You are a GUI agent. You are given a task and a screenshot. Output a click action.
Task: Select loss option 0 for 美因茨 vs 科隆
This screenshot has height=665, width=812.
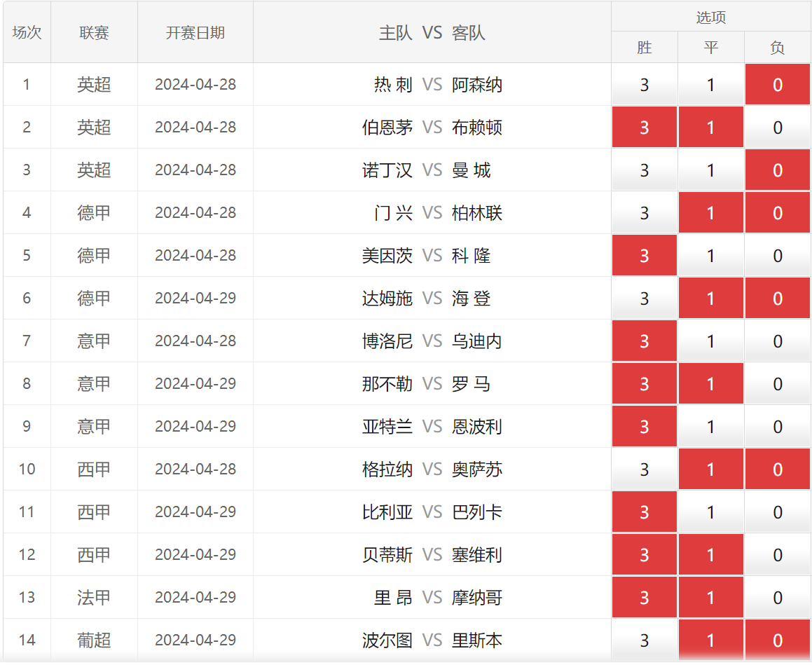pyautogui.click(x=777, y=255)
